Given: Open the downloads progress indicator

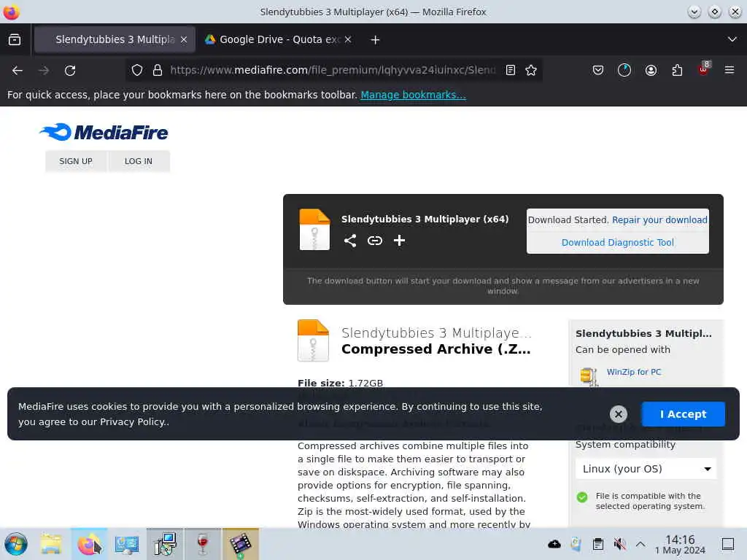Looking at the screenshot, I should point(624,71).
